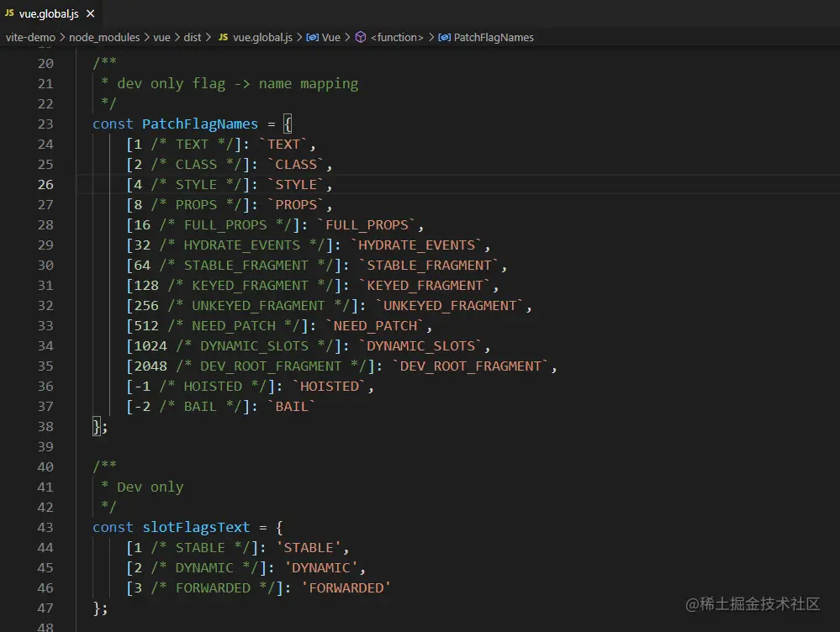This screenshot has height=632, width=840.
Task: Click the variable icon before Vue breadcrumb
Action: click(312, 37)
